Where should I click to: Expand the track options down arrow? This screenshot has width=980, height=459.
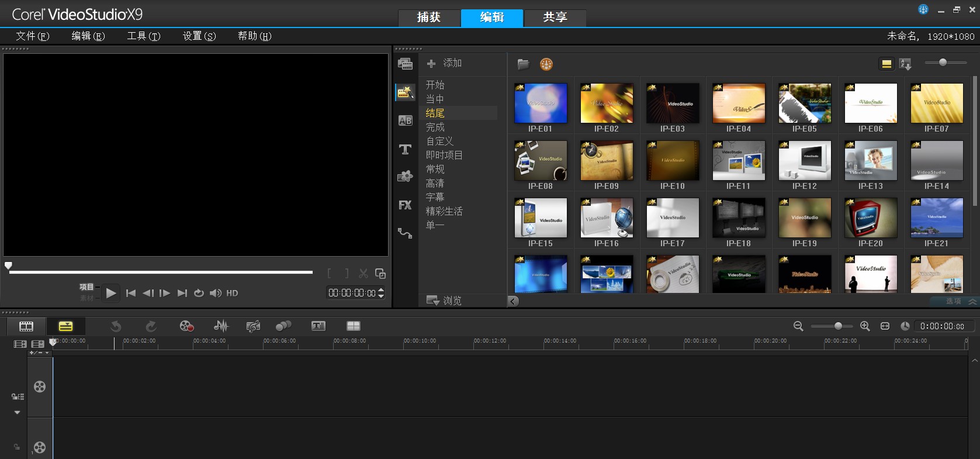point(17,413)
